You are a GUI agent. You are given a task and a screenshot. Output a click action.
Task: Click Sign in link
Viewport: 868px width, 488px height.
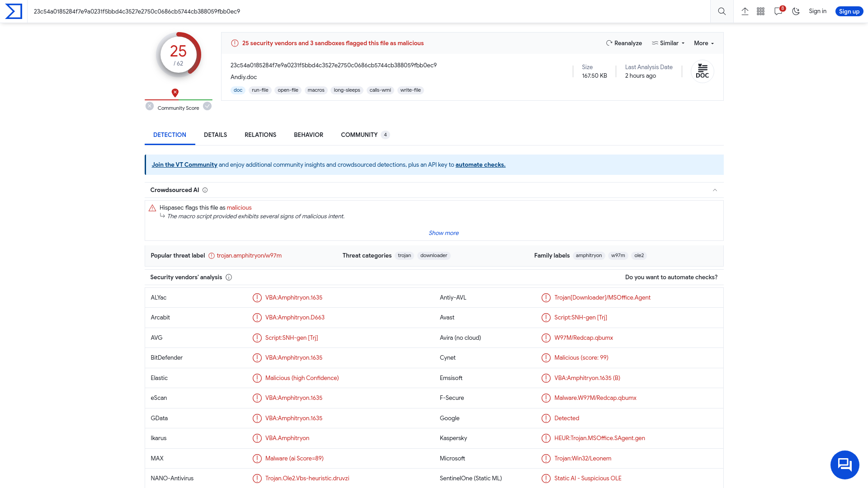pos(817,11)
